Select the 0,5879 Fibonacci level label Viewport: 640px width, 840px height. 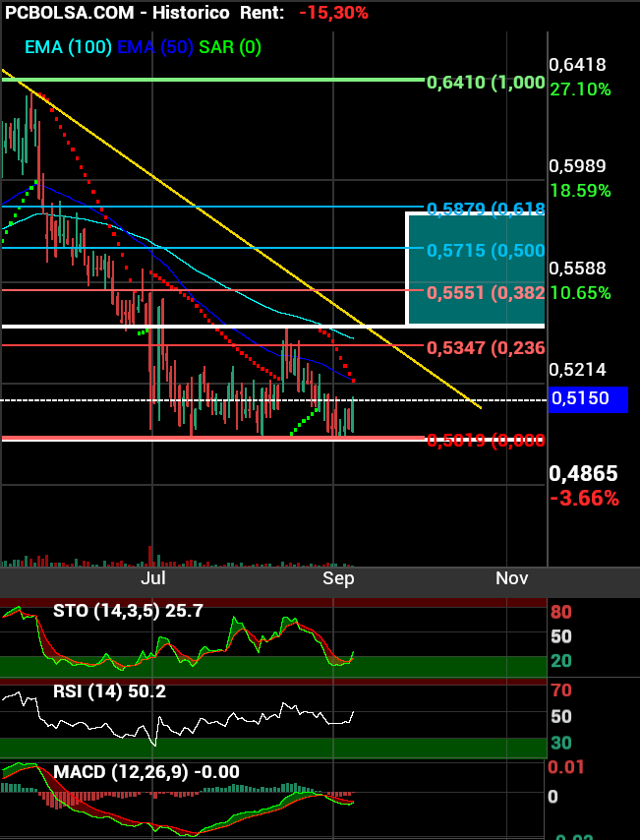point(485,209)
